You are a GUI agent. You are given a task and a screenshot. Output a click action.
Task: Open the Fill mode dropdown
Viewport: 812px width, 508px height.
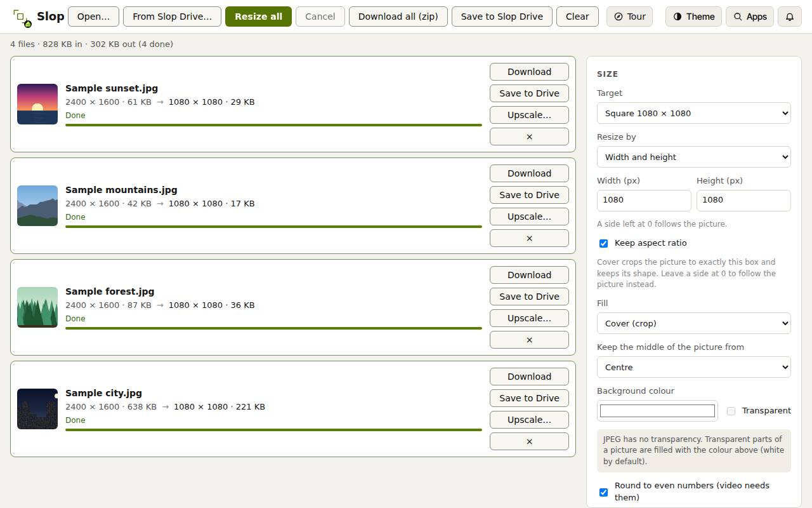(694, 323)
